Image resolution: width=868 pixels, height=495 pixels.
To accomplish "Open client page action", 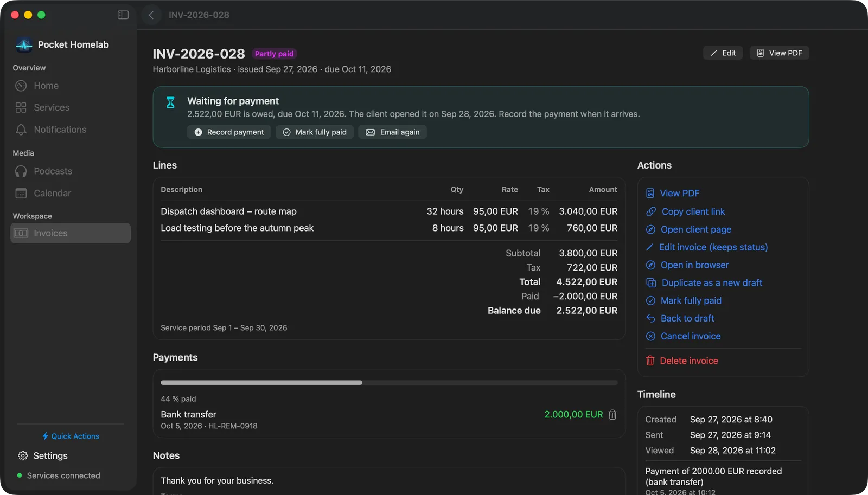I will (688, 229).
